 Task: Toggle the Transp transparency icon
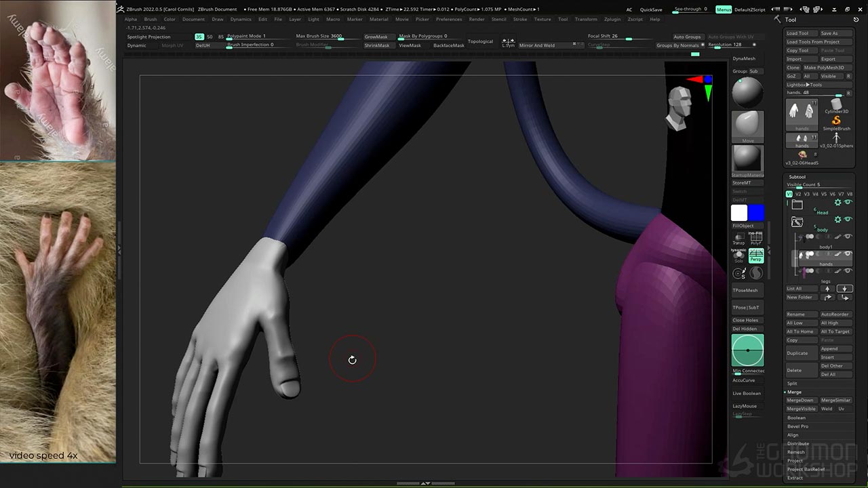(x=738, y=238)
